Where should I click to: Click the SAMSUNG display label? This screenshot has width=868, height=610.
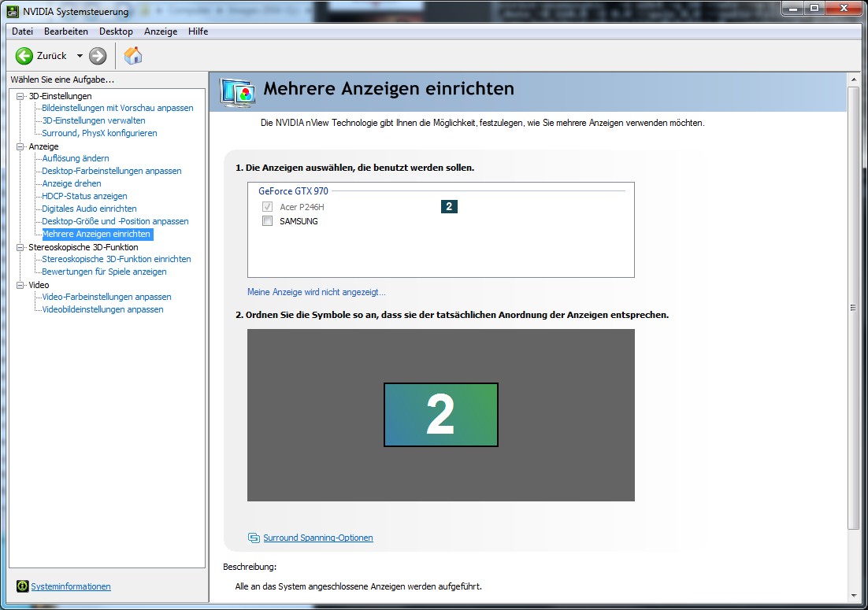tap(299, 221)
